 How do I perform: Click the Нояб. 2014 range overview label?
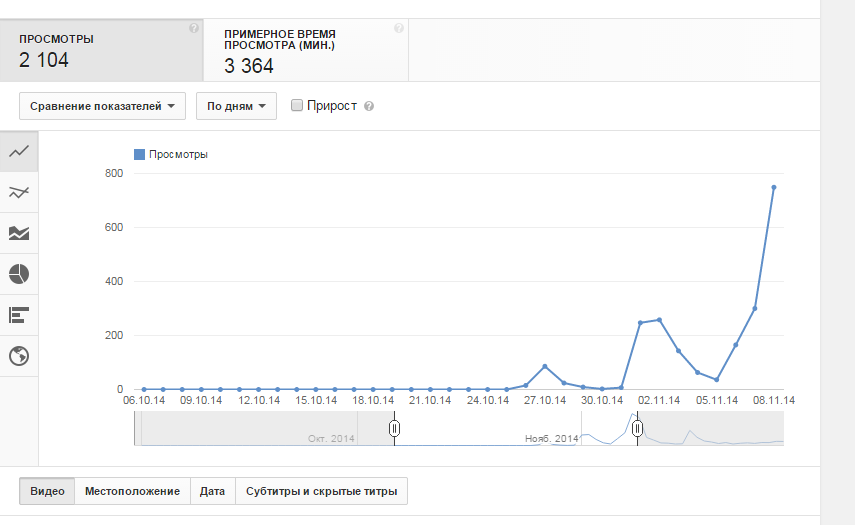551,438
